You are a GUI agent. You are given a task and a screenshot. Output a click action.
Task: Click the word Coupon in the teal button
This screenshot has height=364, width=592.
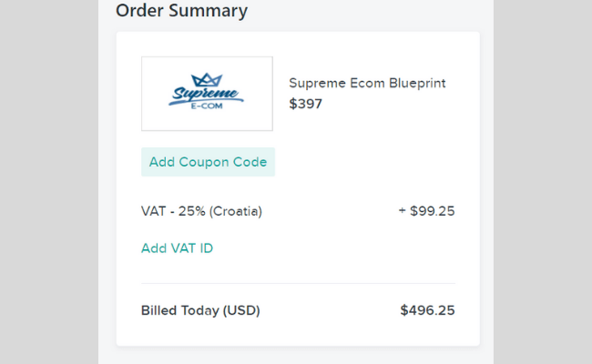pos(204,162)
